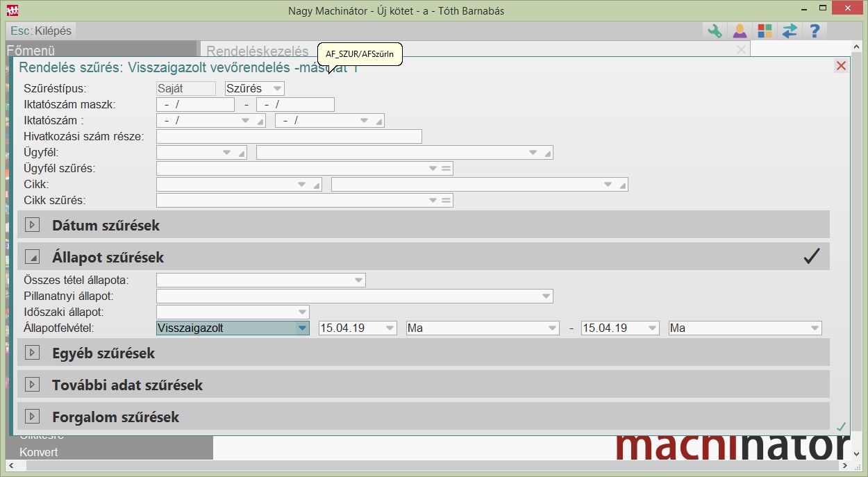Click the Hivatkozási szám része field
Viewport: 868px width, 477px height.
[x=290, y=137]
